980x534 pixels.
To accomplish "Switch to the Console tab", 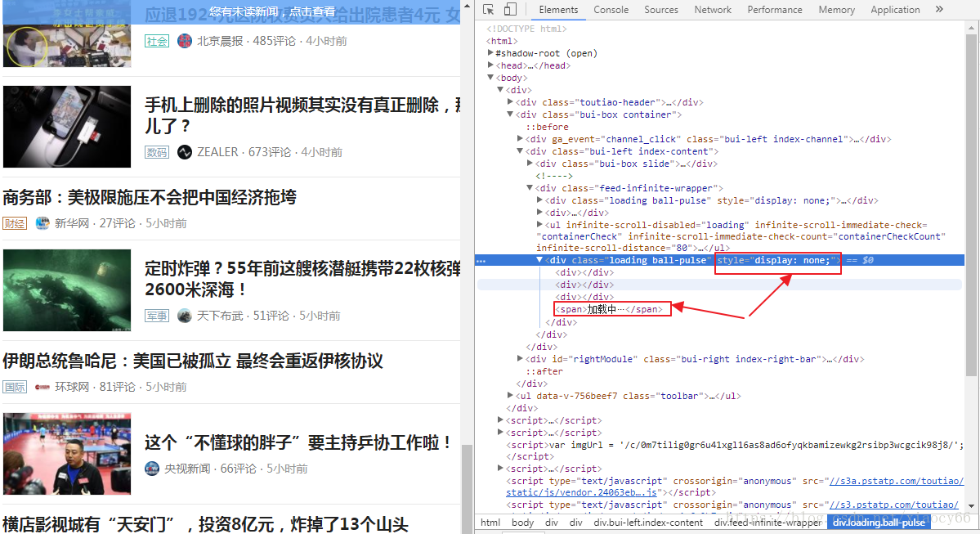I will (x=611, y=9).
